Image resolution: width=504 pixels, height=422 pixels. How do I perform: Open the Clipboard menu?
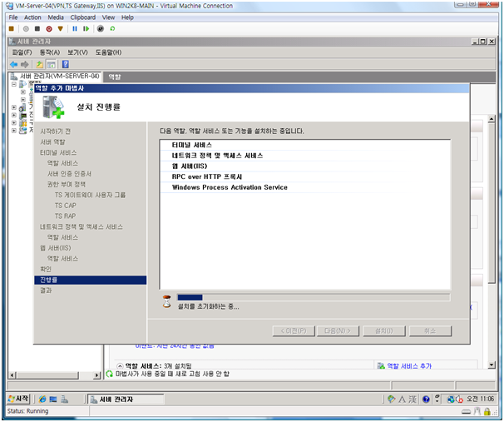[x=83, y=17]
